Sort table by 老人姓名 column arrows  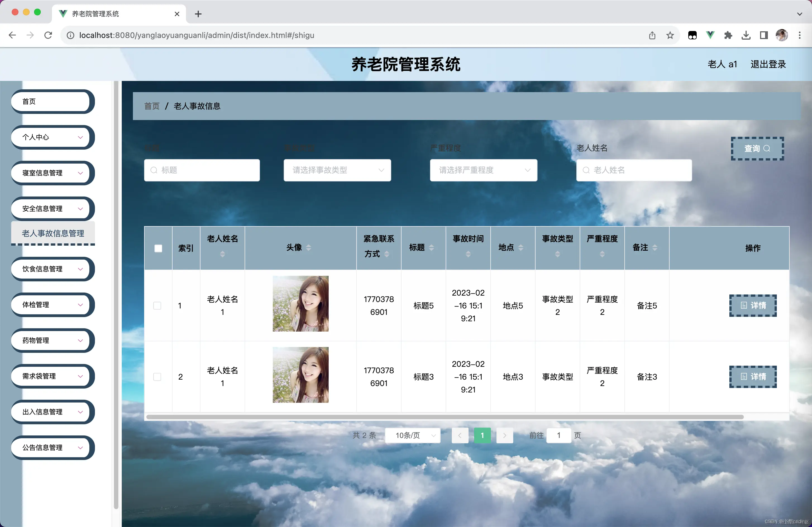pos(223,254)
